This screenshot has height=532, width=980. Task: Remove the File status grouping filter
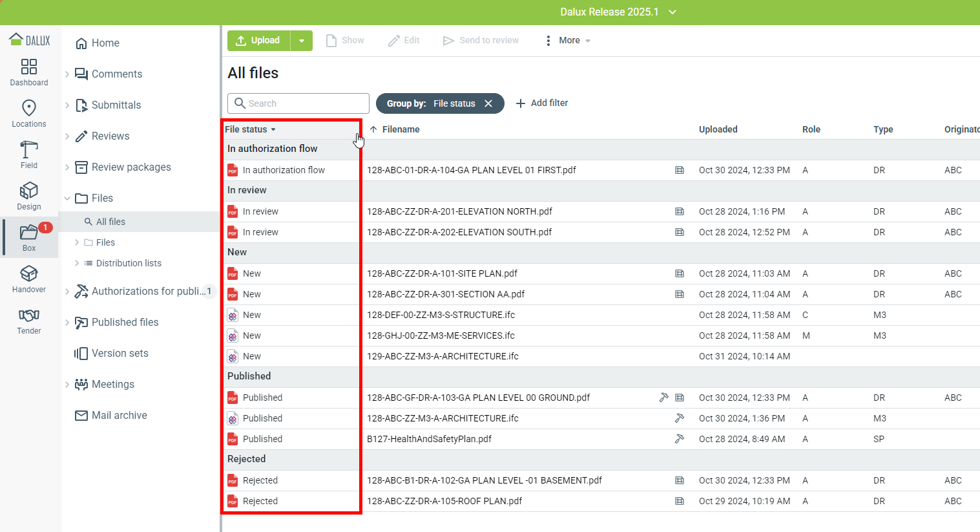click(488, 103)
